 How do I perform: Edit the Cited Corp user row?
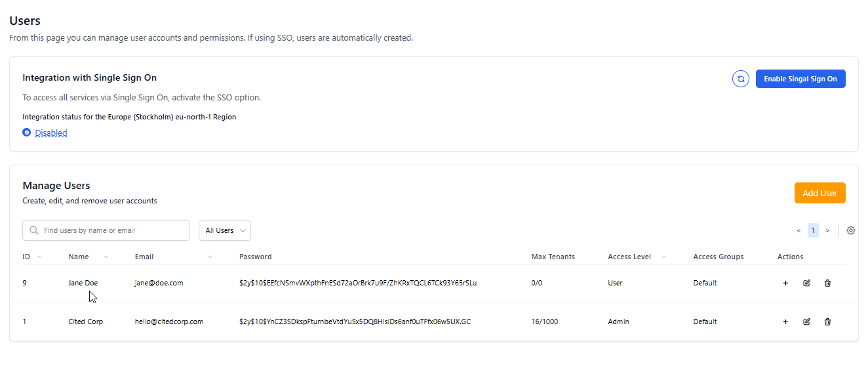[x=806, y=322]
